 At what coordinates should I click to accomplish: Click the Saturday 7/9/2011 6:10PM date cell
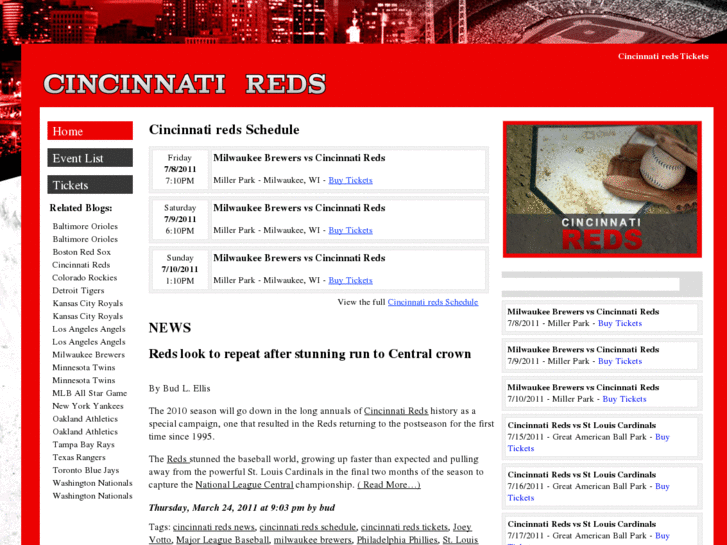pyautogui.click(x=180, y=219)
